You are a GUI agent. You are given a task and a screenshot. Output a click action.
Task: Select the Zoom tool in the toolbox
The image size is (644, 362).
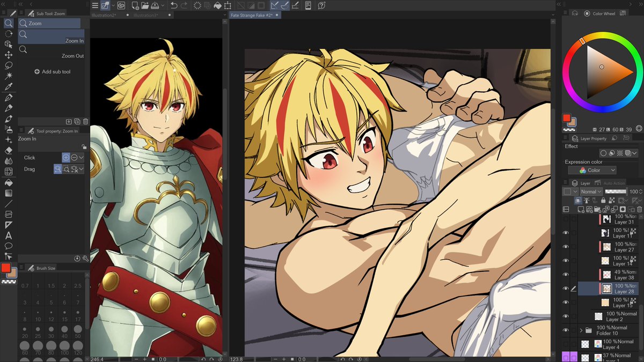9,23
